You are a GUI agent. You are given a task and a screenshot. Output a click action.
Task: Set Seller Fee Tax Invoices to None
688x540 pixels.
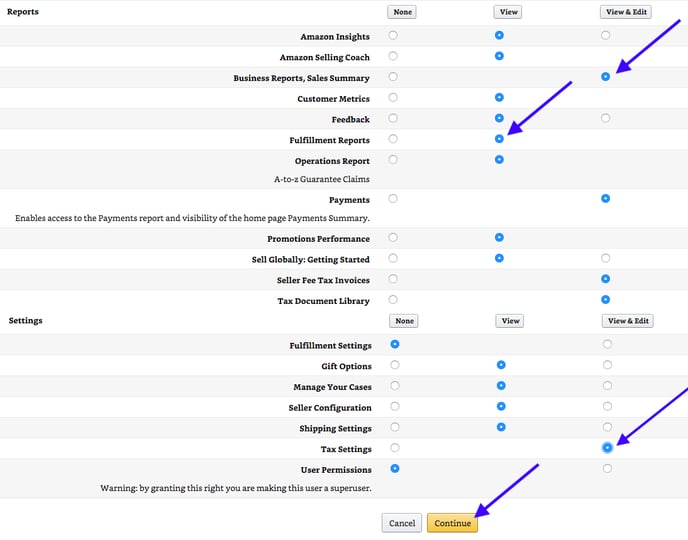(393, 279)
